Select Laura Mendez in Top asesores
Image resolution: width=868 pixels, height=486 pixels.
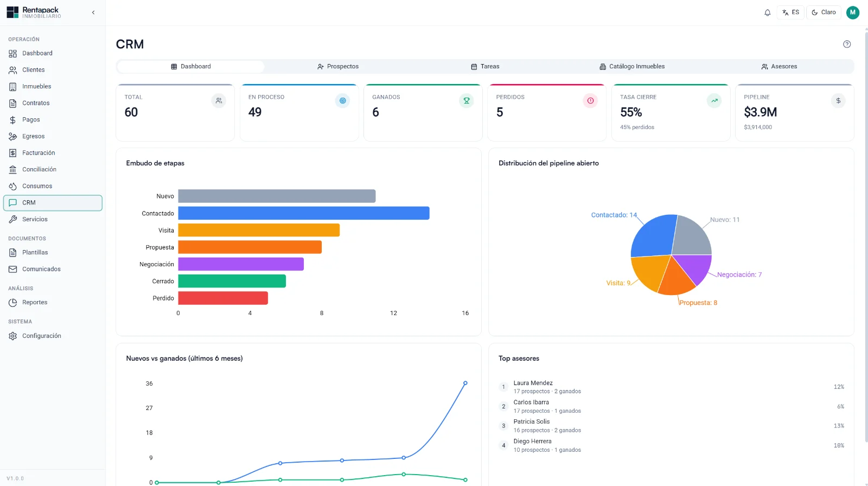pos(671,387)
